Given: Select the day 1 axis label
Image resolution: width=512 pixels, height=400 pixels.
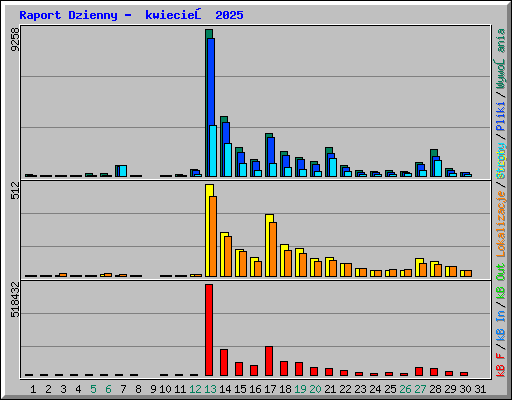Looking at the screenshot, I should [x=33, y=389].
